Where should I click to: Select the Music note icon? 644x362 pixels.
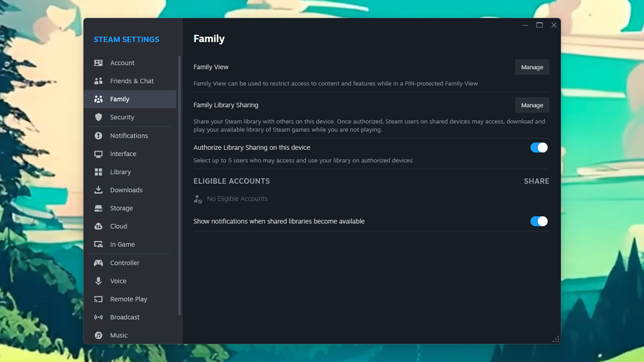tap(99, 335)
